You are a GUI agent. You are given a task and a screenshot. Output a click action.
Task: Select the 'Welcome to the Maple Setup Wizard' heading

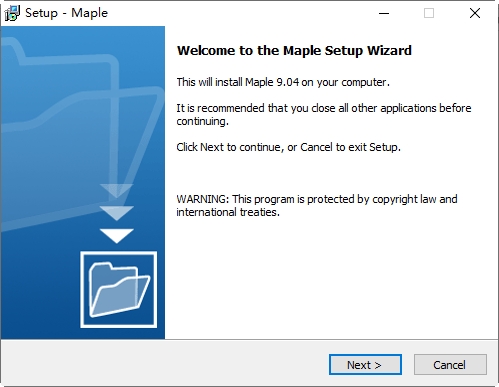[294, 50]
